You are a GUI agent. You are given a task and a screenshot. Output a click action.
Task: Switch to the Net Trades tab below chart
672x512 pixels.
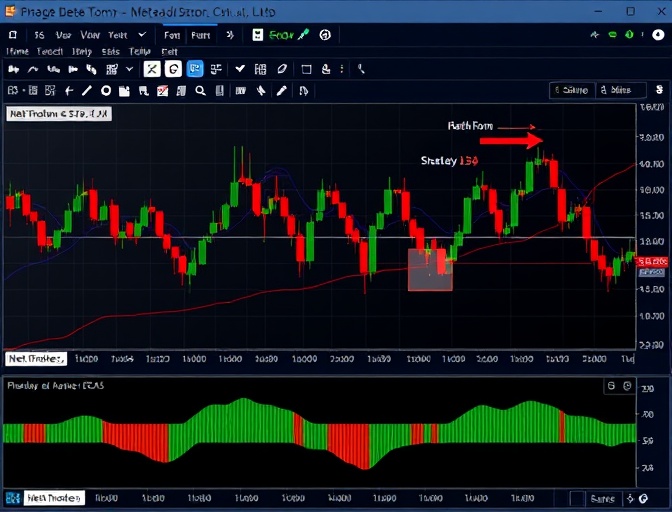pyautogui.click(x=36, y=358)
